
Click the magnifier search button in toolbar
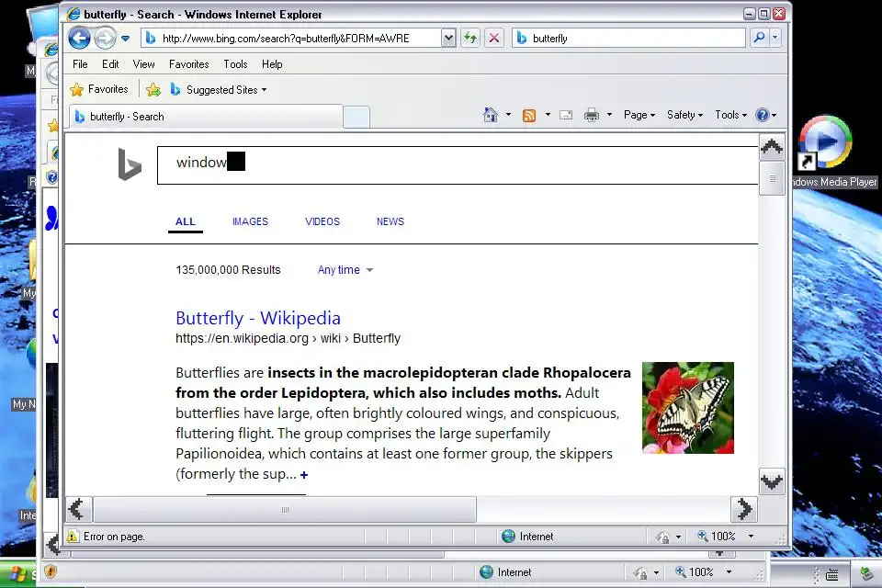pos(759,38)
